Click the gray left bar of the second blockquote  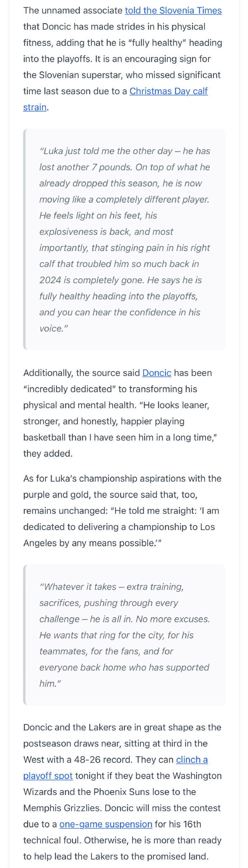tap(25, 635)
